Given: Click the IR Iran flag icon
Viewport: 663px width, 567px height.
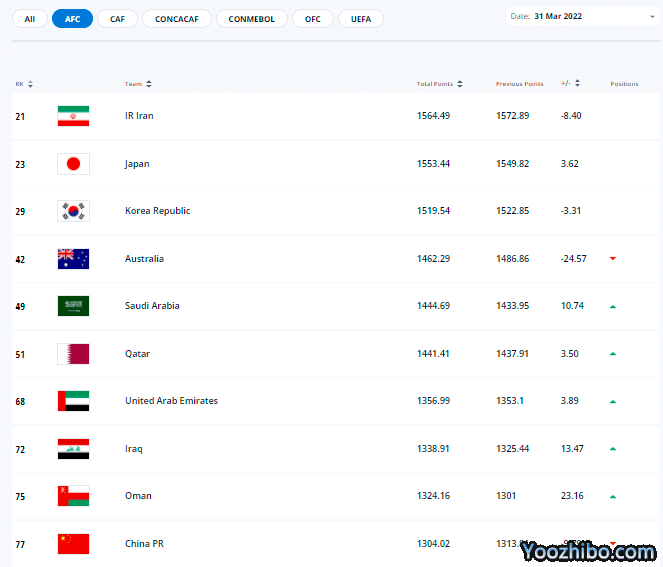Looking at the screenshot, I should tap(73, 116).
